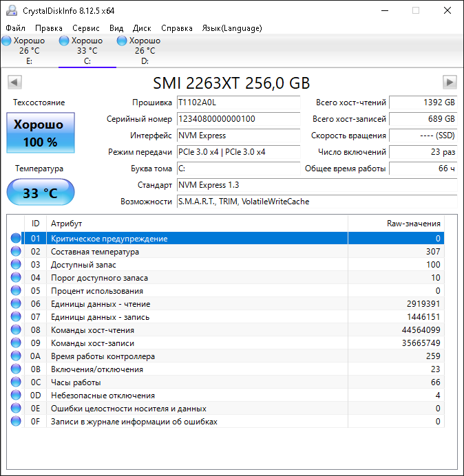Screen dimensions: 464x476
Task: Click status orb for Порог доступного запаса row
Action: [16, 277]
